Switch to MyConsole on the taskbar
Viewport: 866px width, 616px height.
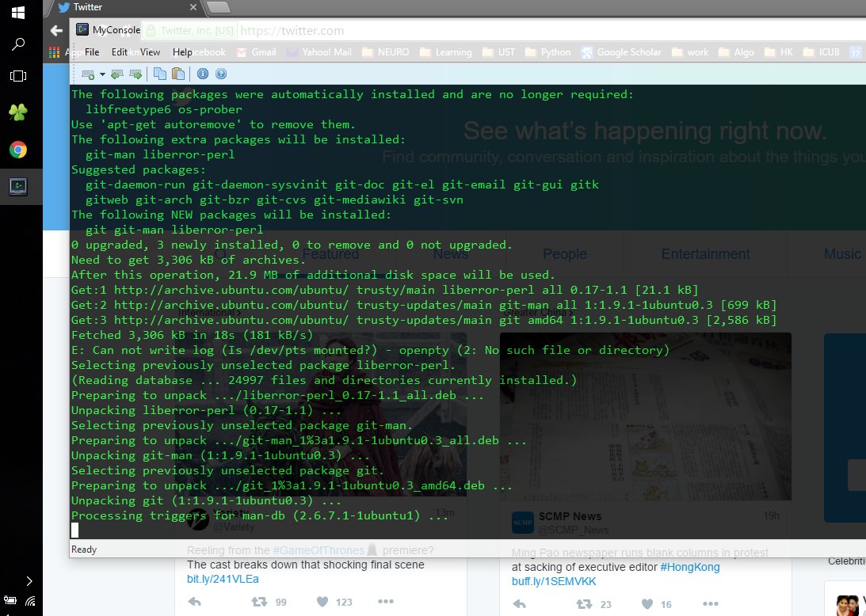pos(18,187)
